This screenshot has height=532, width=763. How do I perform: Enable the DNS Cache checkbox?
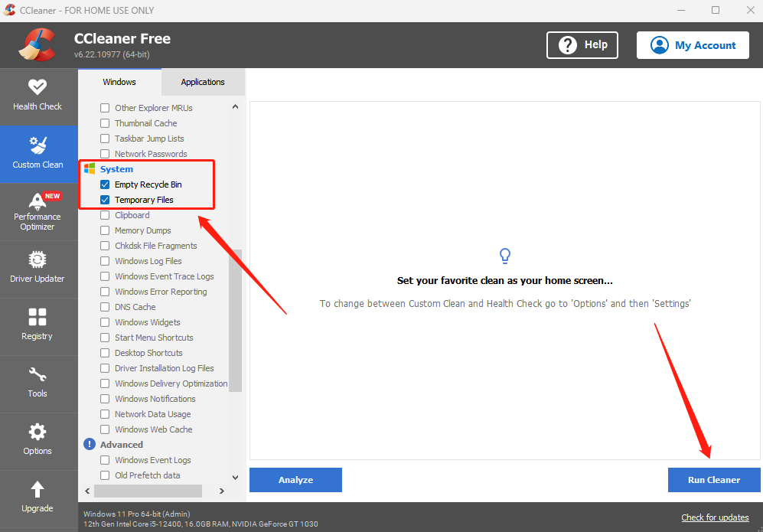[106, 307]
